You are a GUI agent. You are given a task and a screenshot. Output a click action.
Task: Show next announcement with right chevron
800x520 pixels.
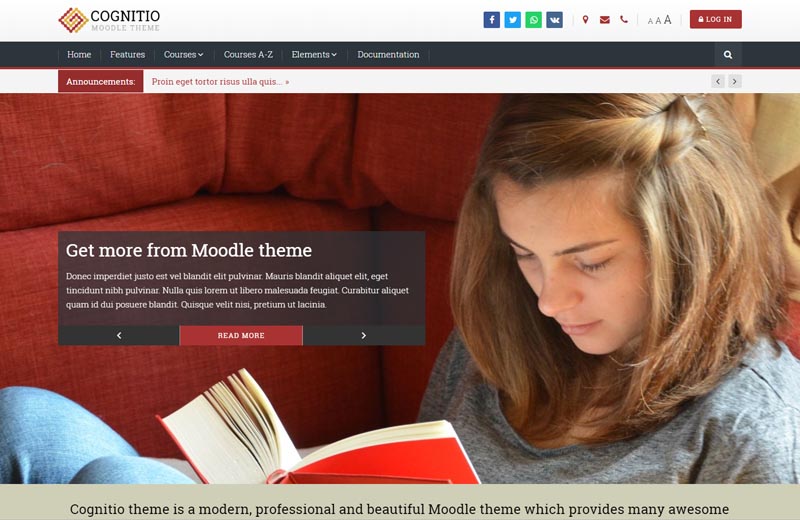pos(735,81)
